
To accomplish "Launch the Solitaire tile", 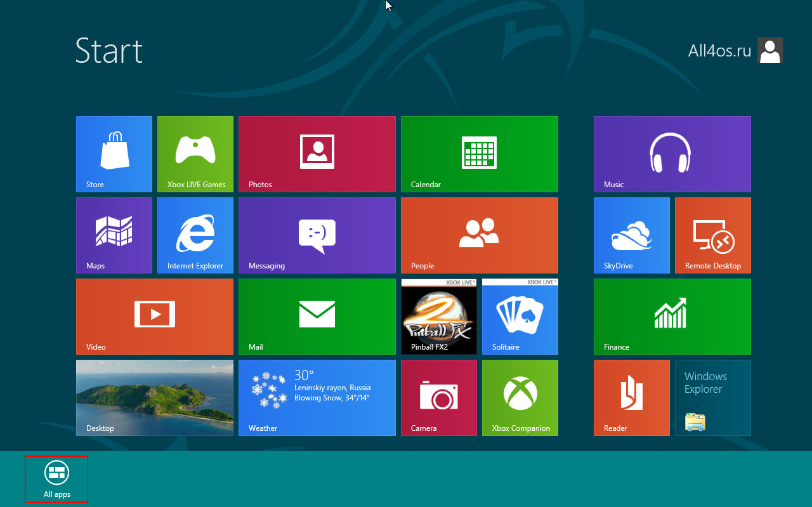I will (x=520, y=317).
